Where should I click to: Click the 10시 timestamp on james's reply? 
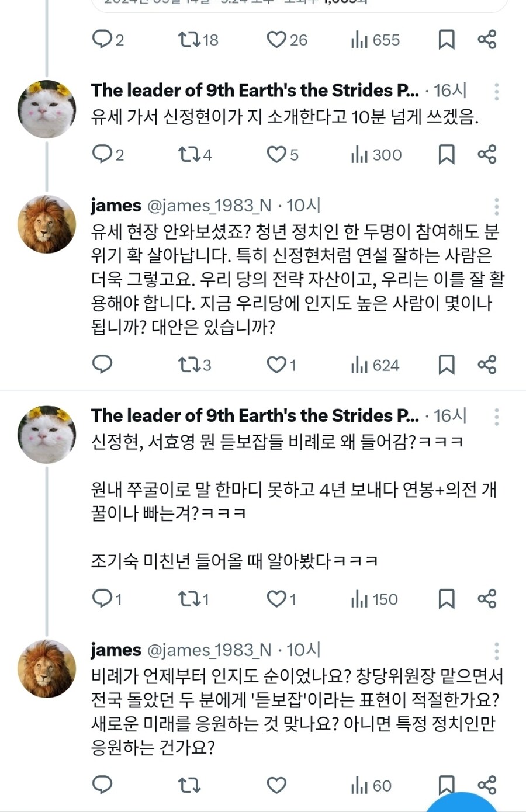point(303,206)
